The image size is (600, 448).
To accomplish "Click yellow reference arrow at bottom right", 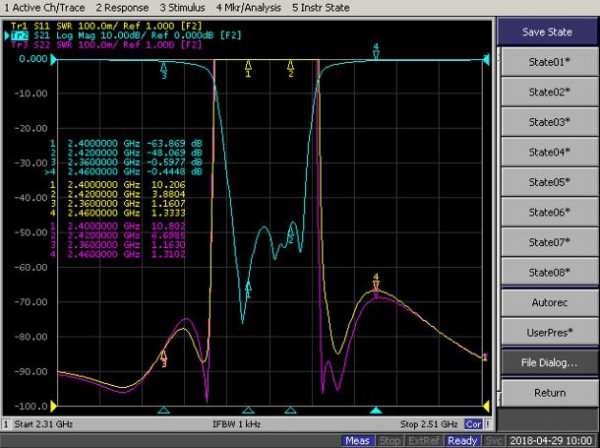I will pyautogui.click(x=486, y=406).
